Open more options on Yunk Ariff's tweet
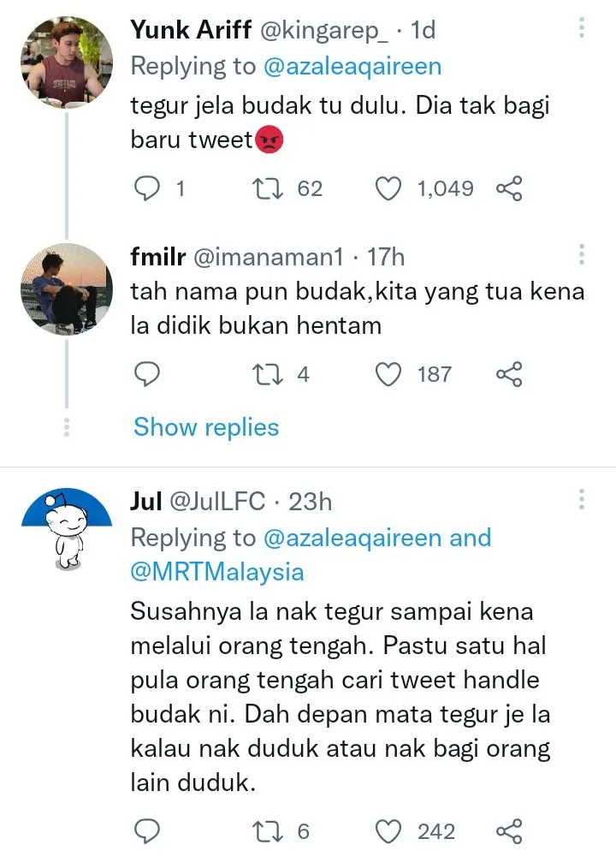The width and height of the screenshot is (616, 863). click(x=582, y=29)
